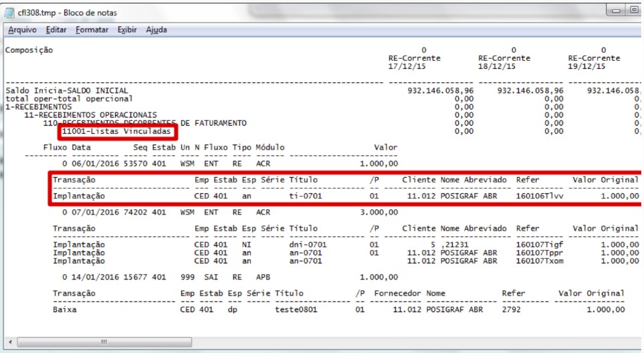The height and width of the screenshot is (353, 644).
Task: Click reference '160107Tigf'
Action: [540, 245]
